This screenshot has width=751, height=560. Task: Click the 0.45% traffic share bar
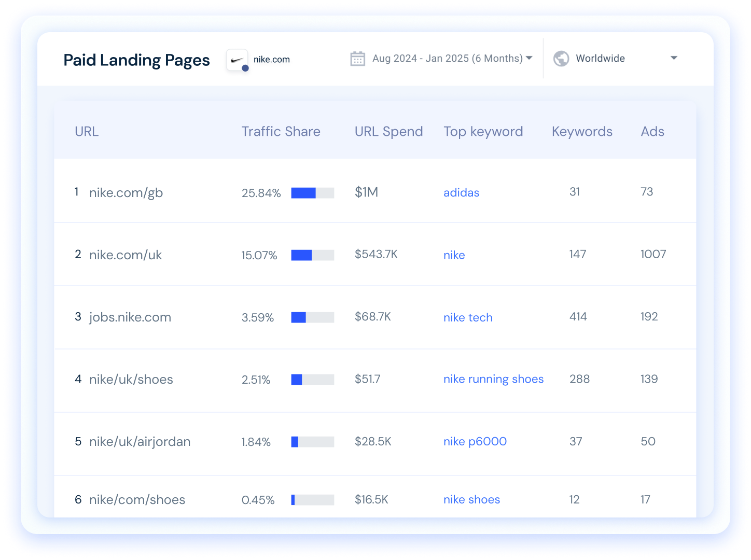coord(313,500)
